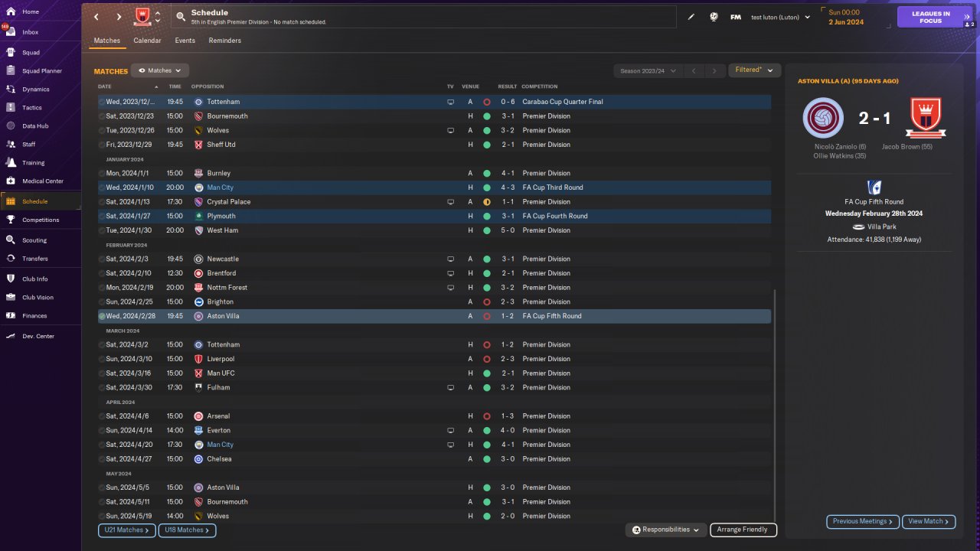Screen dimensions: 980x551
Task: Click the forward navigation arrow
Action: pyautogui.click(x=119, y=17)
